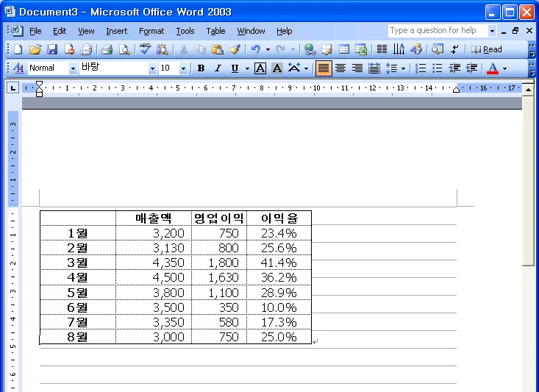Open the Edit menu
539x392 pixels.
[x=60, y=31]
